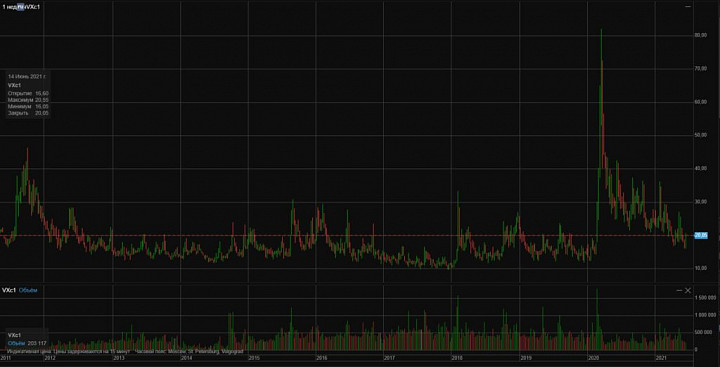720x367 pixels.
Task: Collapse the main price chart pane
Action: coord(687,6)
